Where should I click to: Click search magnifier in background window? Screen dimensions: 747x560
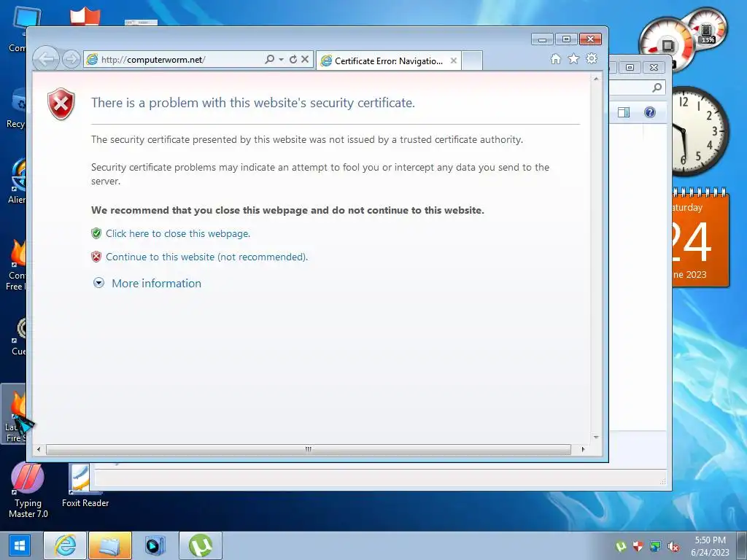click(657, 87)
